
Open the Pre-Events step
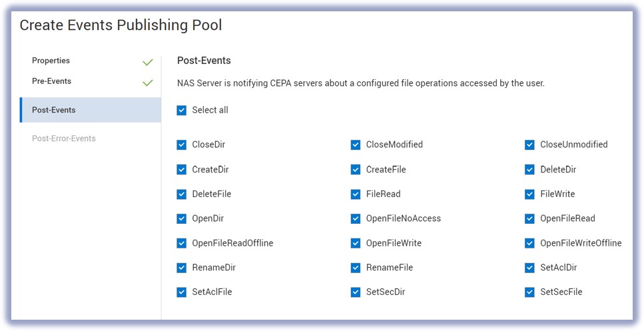click(52, 81)
